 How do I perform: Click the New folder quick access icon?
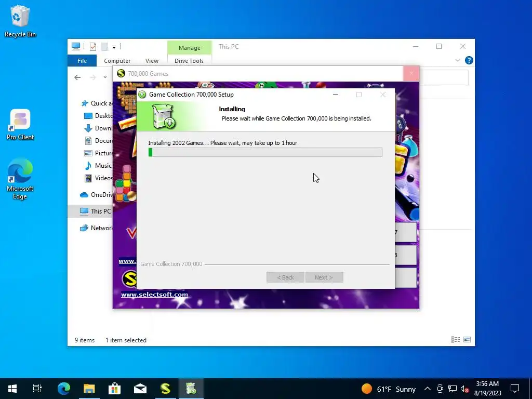pos(105,47)
